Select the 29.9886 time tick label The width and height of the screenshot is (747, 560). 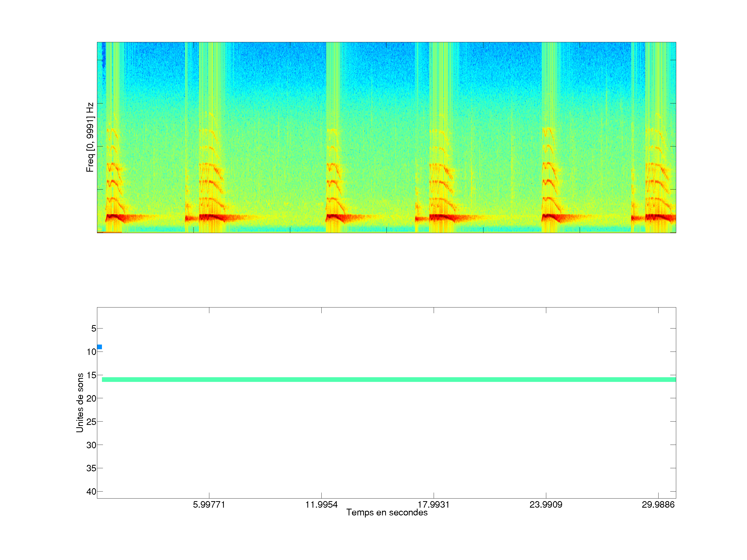[658, 505]
